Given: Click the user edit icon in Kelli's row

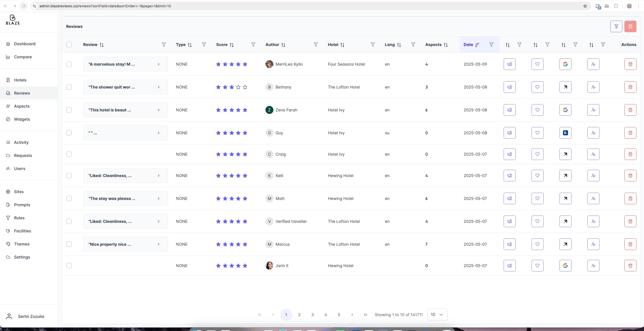Looking at the screenshot, I should (593, 176).
